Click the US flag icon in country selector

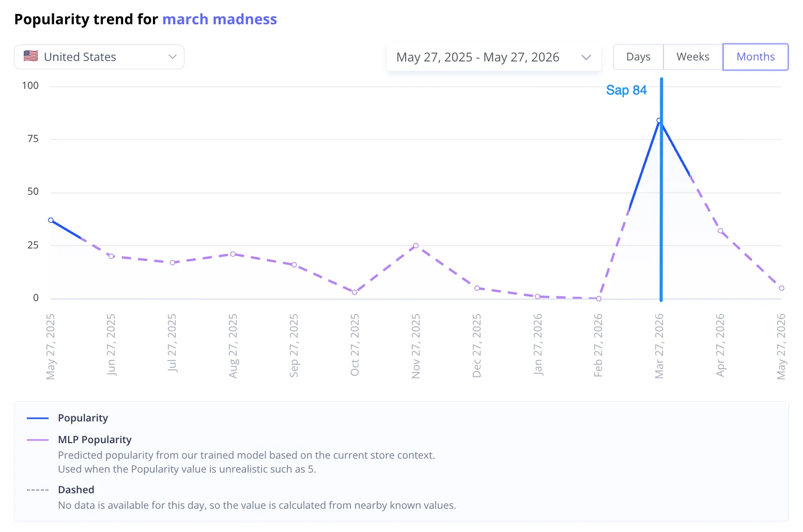click(x=31, y=56)
